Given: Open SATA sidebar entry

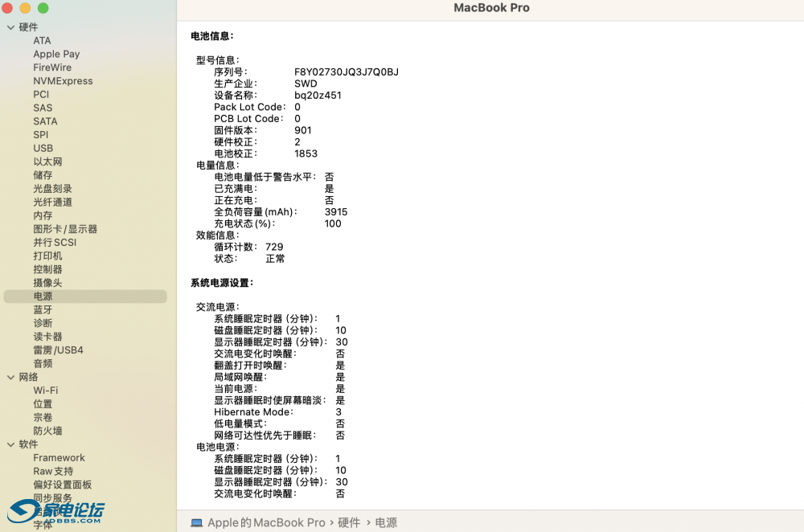Looking at the screenshot, I should 45,121.
